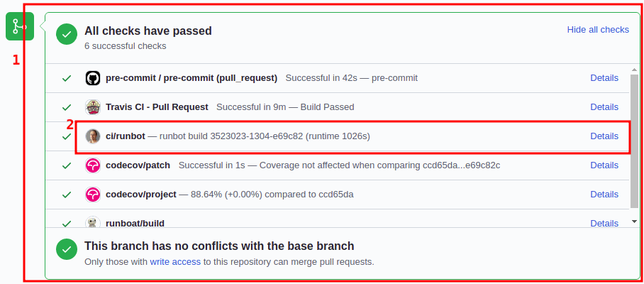Open Details for Travis CI check
Viewport: 644px width, 284px height.
coord(604,107)
